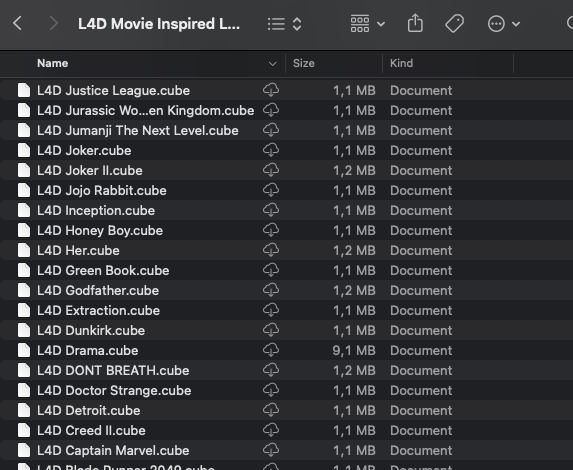Select the L4D Creed II.cube file
The image size is (573, 470).
click(91, 431)
